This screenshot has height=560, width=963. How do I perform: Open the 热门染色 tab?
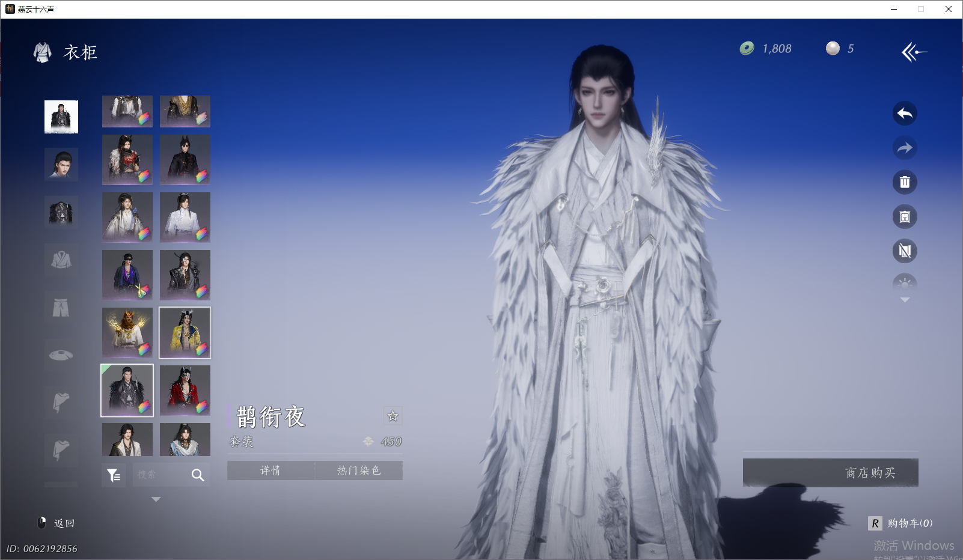[x=359, y=470]
